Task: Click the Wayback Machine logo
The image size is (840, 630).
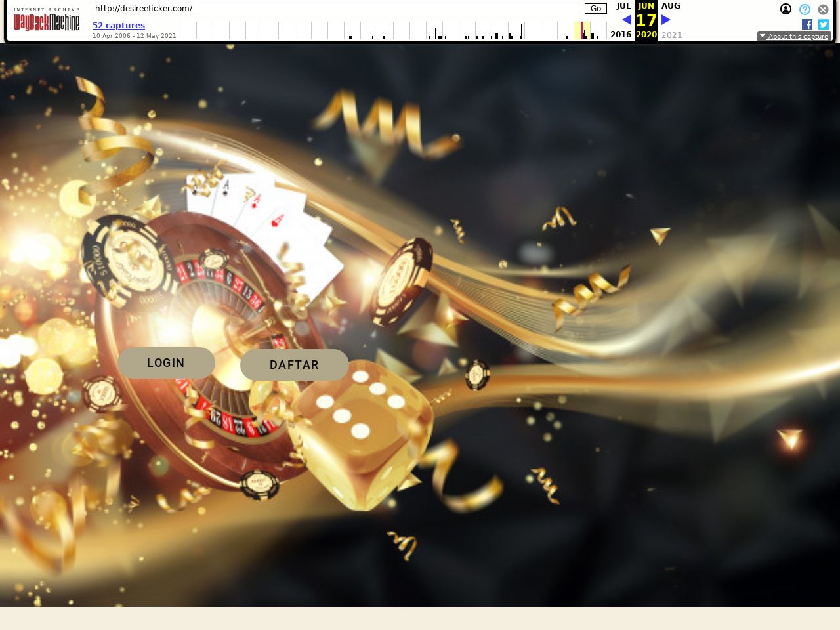Action: pos(47,21)
